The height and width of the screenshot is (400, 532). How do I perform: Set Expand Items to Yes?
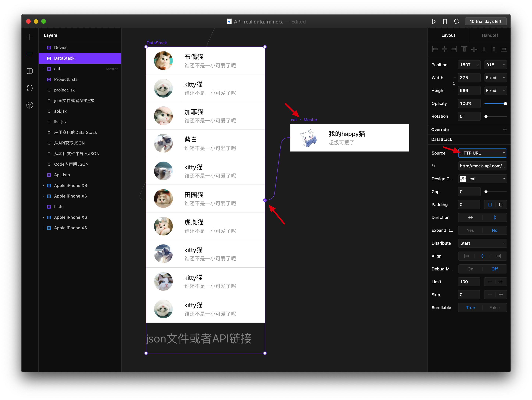[x=470, y=230]
